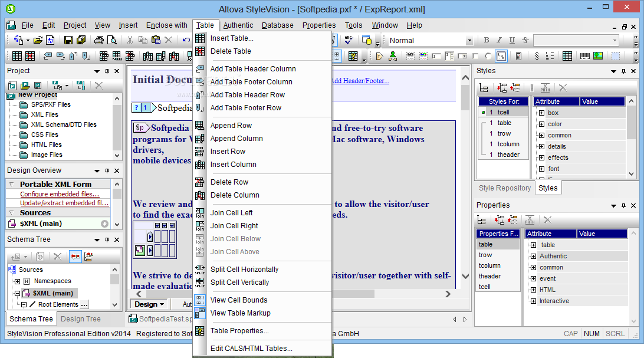Viewport: 644px width, 358px height.
Task: Switch to the Design Tree tab
Action: 80,319
